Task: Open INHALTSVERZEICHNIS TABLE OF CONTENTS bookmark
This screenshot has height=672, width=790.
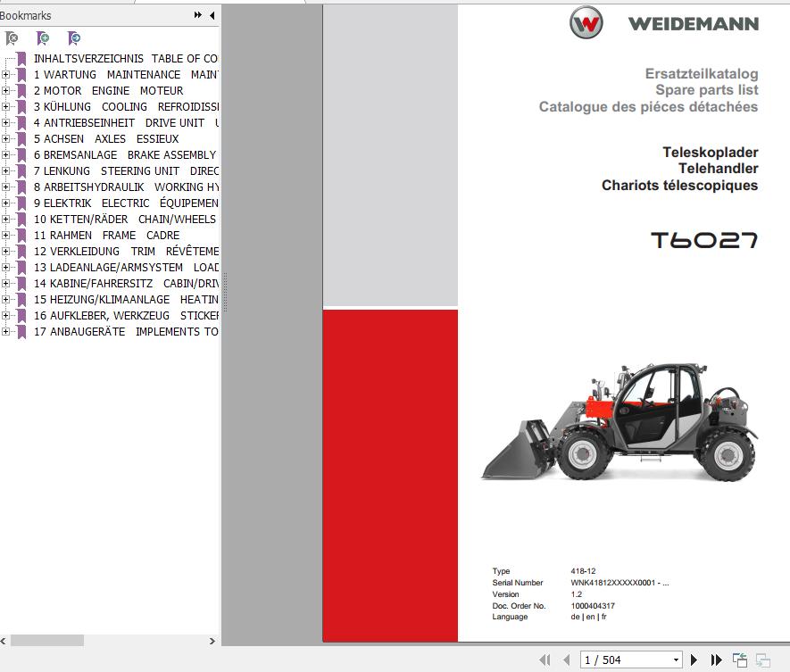Action: point(126,58)
